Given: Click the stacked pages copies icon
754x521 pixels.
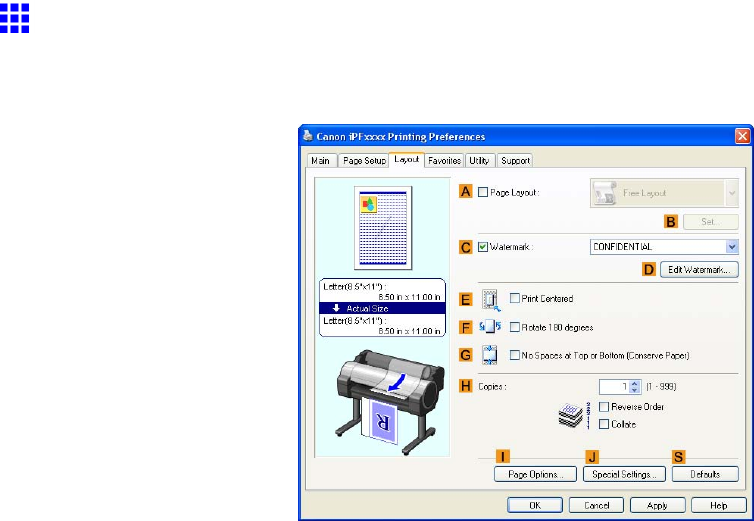Looking at the screenshot, I should point(573,415).
